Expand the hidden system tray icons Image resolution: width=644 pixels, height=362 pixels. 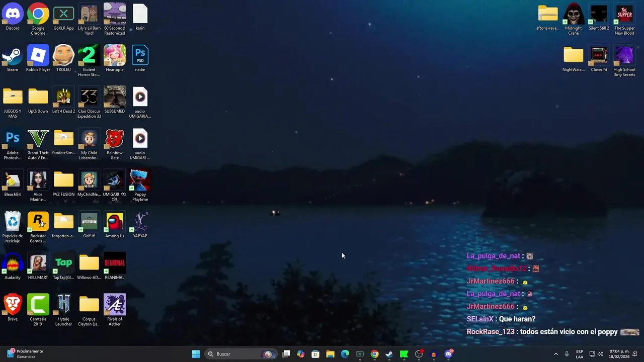tap(556, 354)
